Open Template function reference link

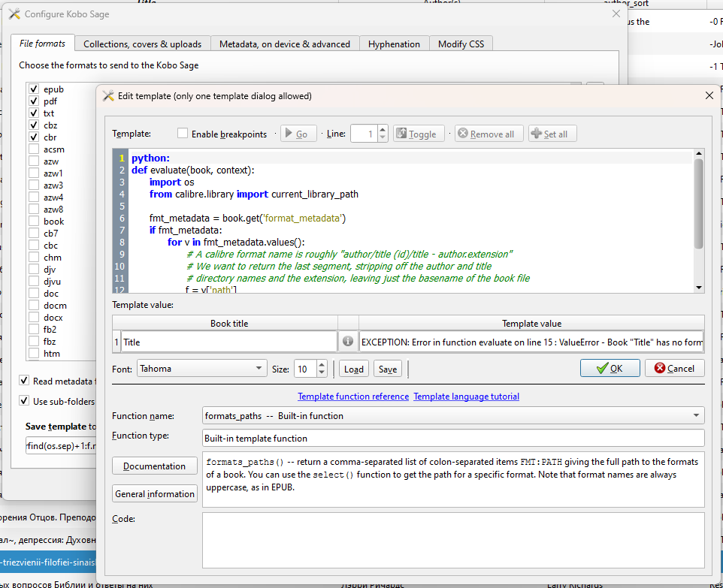pos(353,396)
